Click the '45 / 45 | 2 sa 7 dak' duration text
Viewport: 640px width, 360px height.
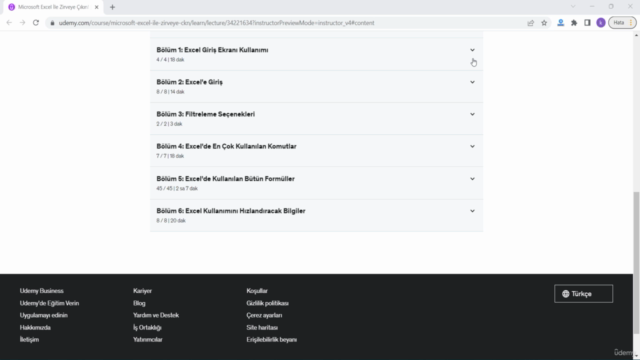(x=177, y=189)
